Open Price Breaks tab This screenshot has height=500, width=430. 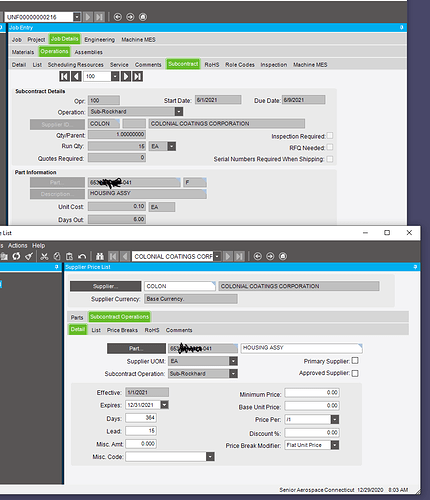coord(122,330)
